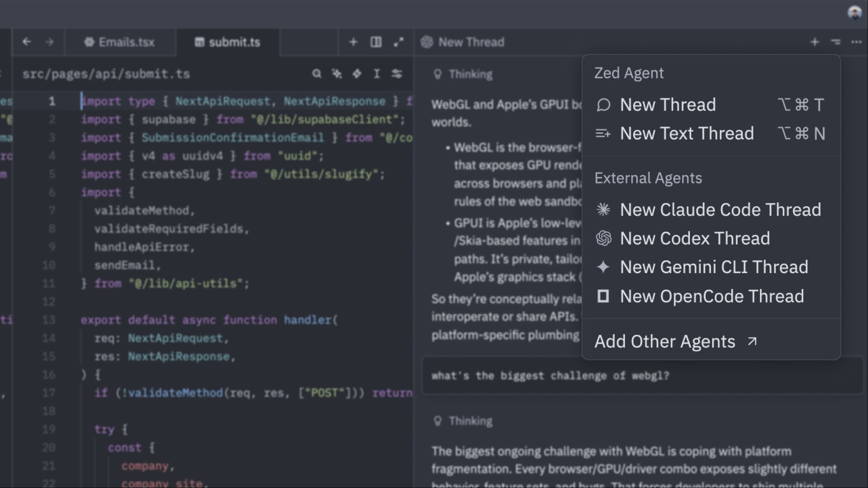The image size is (868, 488).
Task: Open recent threads list icon
Action: pos(836,42)
